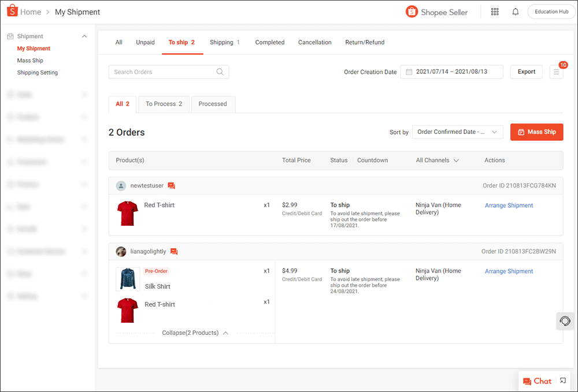
Task: Open the filter list with badge 10
Action: click(x=556, y=72)
